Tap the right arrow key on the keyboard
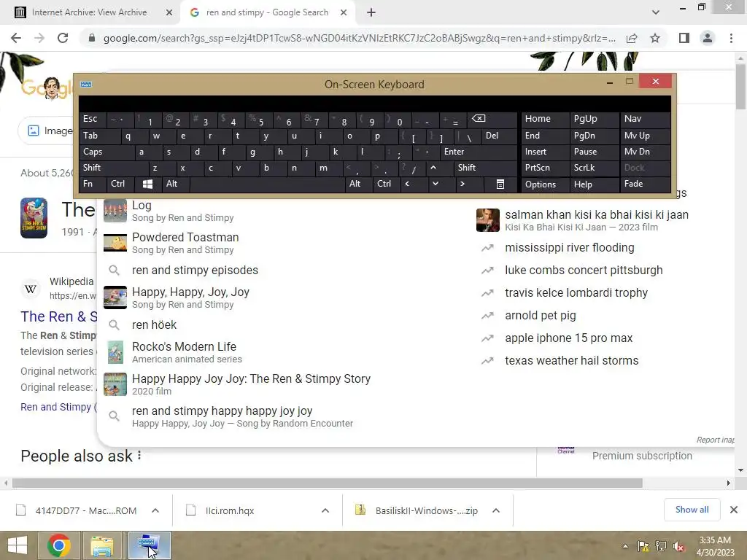The height and width of the screenshot is (560, 747). click(462, 184)
